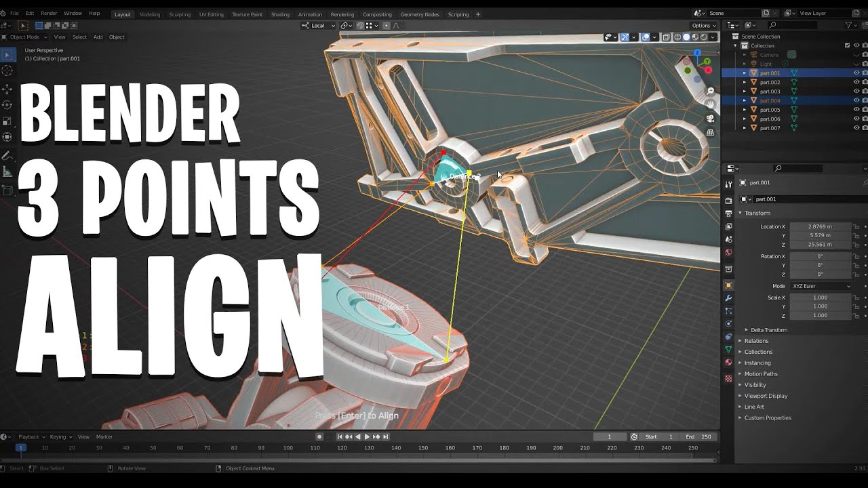Viewport: 868px width, 488px height.
Task: Select the Scale tool in left toolbar
Action: click(x=7, y=121)
